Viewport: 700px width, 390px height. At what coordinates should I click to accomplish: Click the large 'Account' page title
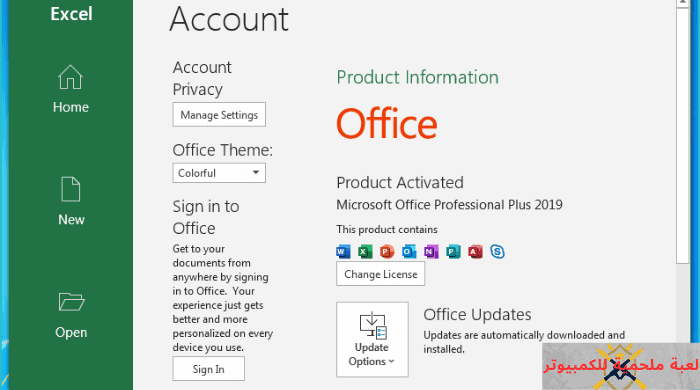point(229,19)
